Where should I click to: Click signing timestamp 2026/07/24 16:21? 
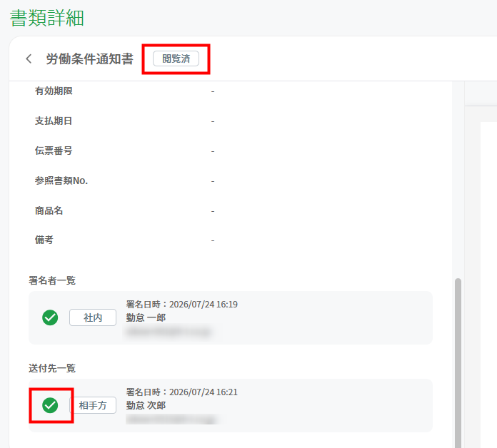pos(204,392)
